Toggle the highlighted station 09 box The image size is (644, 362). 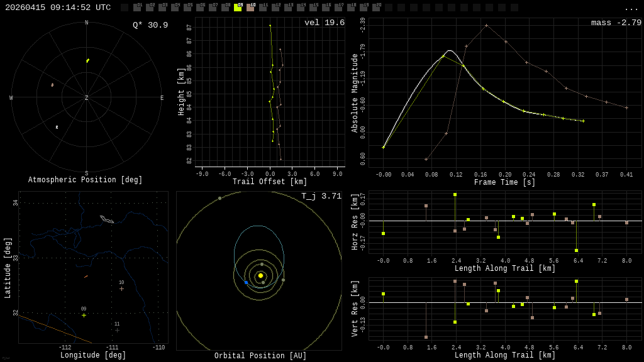coord(238,8)
